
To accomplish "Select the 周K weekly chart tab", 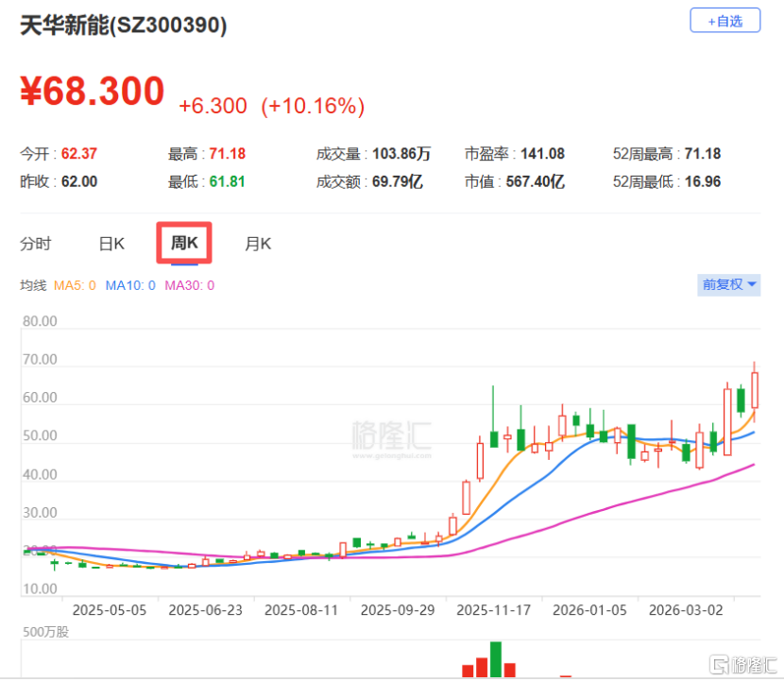I will click(x=184, y=243).
